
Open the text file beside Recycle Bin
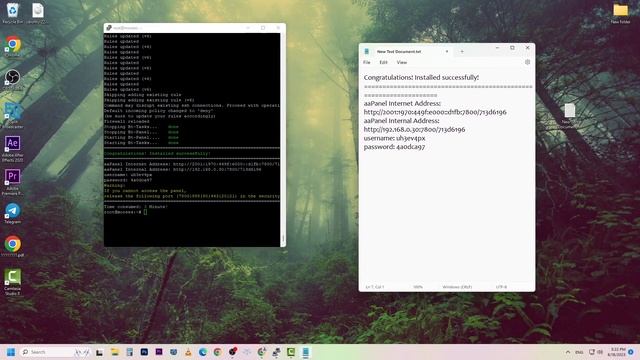click(38, 13)
